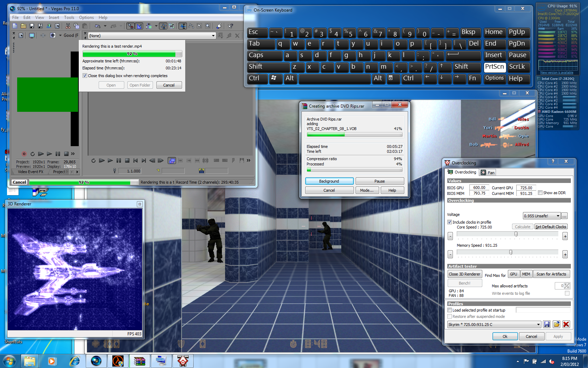Click Pause in Vegas timeline transport

pyautogui.click(x=119, y=161)
